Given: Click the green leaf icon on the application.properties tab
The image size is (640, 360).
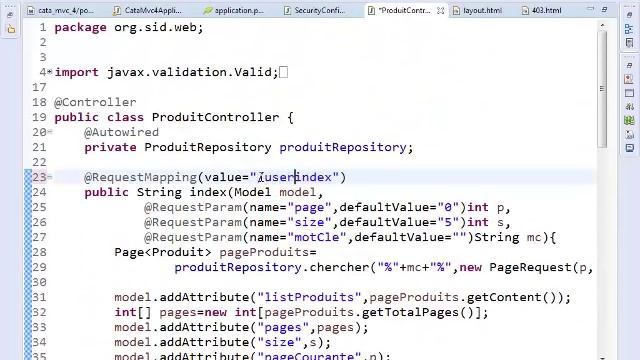Looking at the screenshot, I should (x=208, y=11).
